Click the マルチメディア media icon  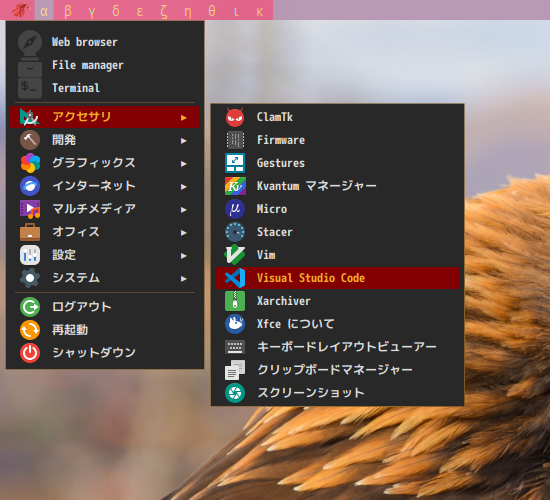point(30,209)
